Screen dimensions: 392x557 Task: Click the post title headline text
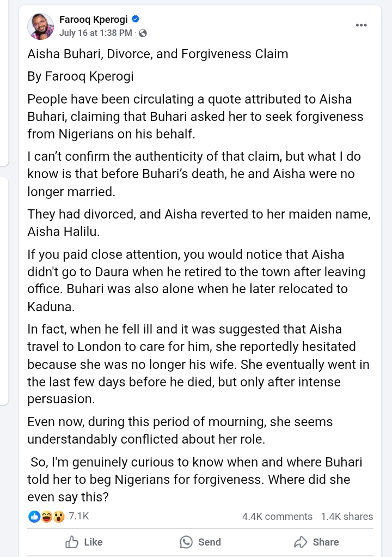coord(158,54)
